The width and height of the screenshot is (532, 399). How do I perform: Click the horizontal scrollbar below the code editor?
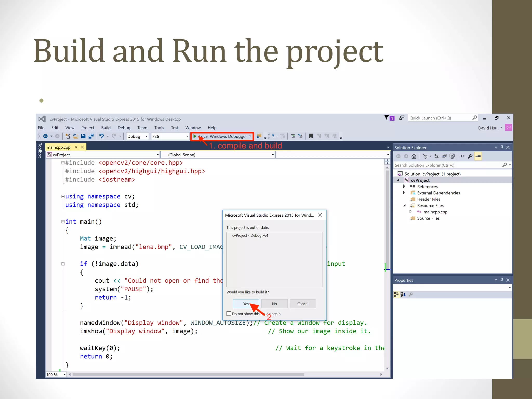point(189,374)
